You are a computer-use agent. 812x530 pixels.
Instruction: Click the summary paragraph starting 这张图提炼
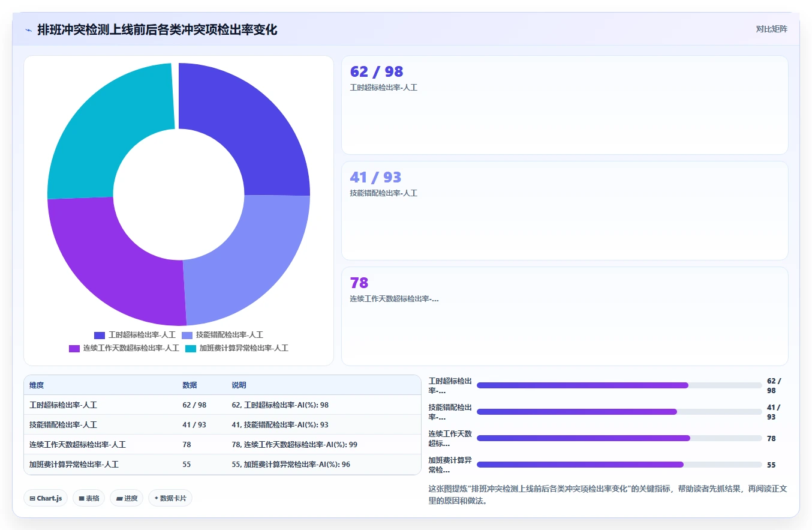point(608,495)
